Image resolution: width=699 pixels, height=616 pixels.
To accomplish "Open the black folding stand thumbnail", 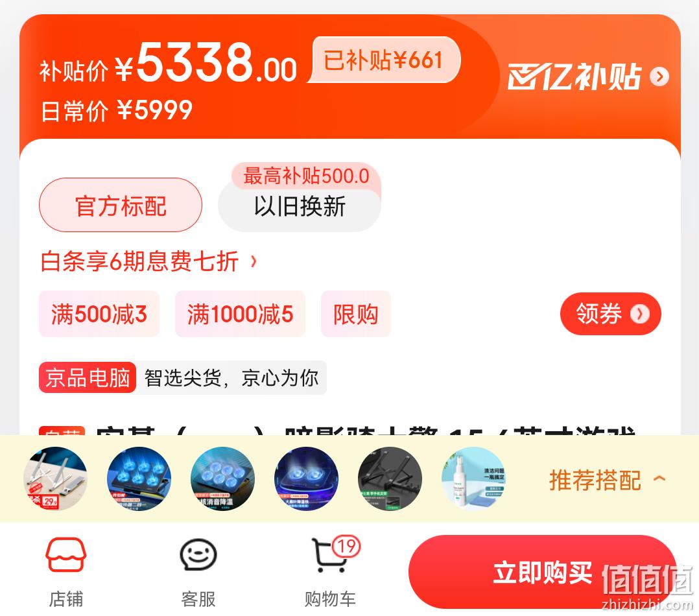I will coord(390,479).
